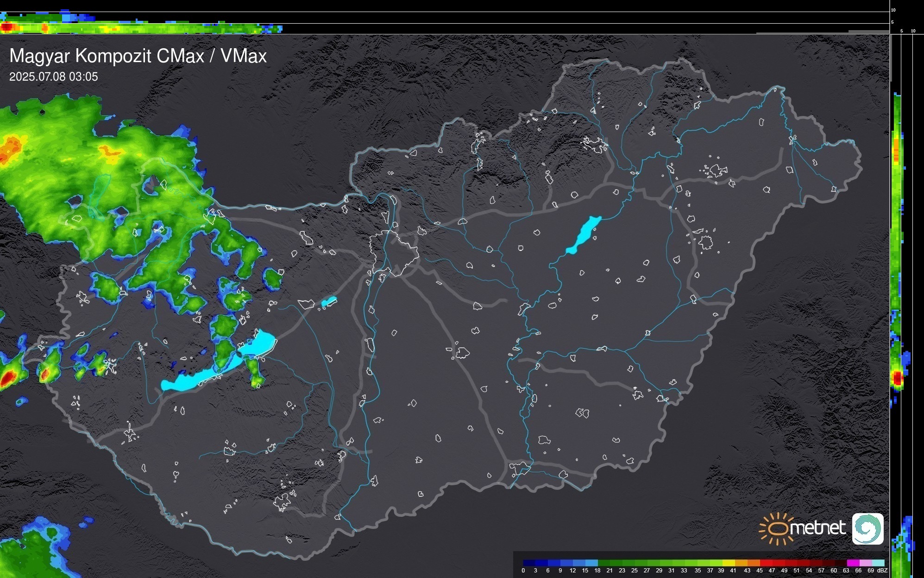Select magenta 63 dBZ legend swatch

coord(853,563)
